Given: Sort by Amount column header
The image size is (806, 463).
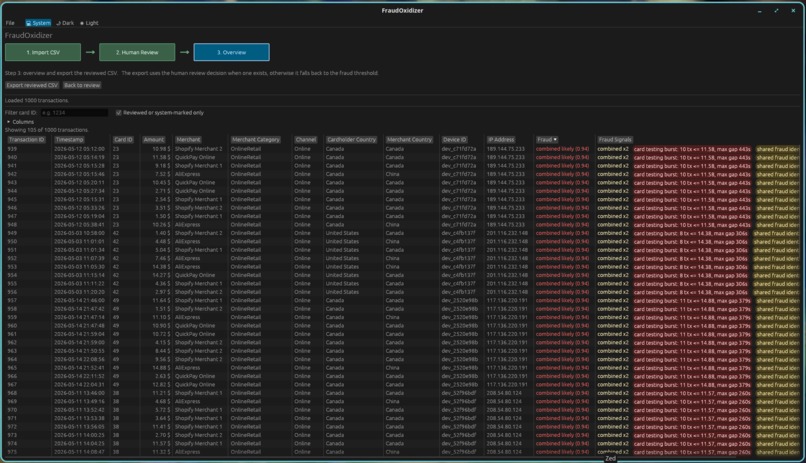Looking at the screenshot, I should [154, 140].
